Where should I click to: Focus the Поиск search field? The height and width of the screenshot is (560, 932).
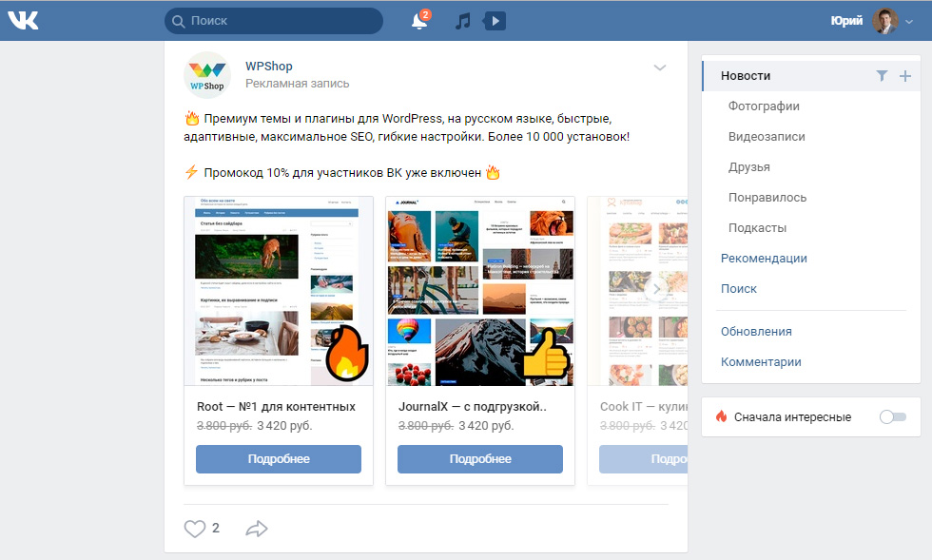point(274,21)
